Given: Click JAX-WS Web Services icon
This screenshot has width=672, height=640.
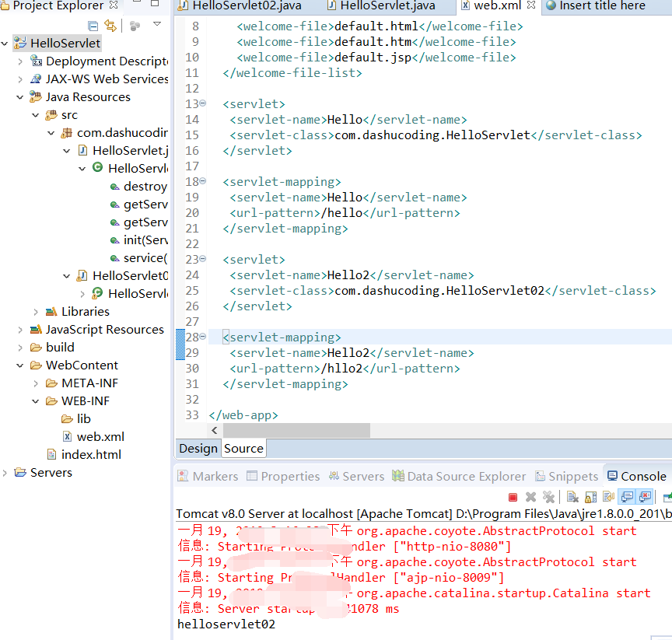Looking at the screenshot, I should [36, 79].
